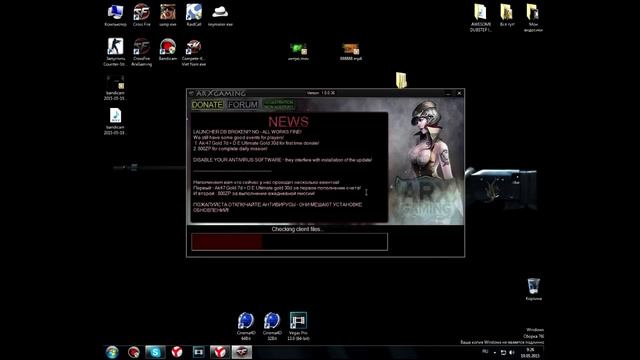This screenshot has height=360, width=640.
Task: Click the Version number text in launcher title bar
Action: (x=321, y=93)
